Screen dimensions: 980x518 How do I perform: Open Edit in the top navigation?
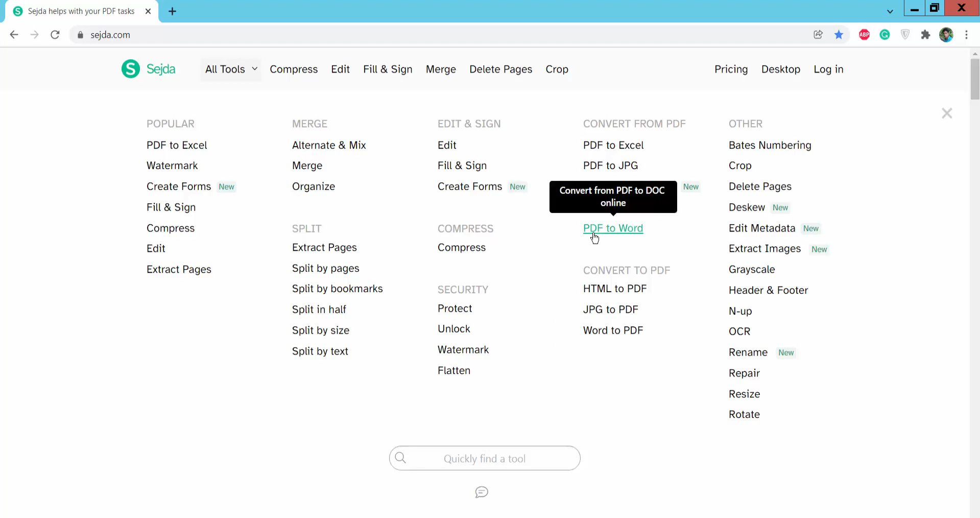point(340,69)
